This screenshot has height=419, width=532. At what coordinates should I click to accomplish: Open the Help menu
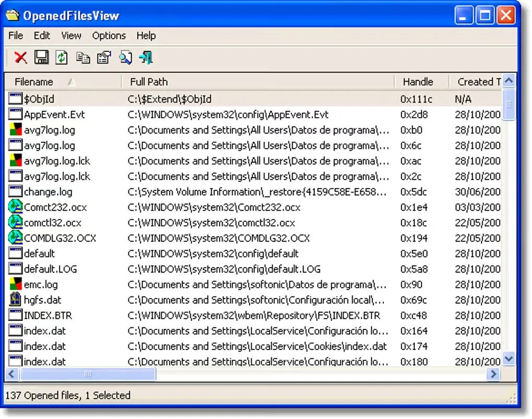[x=146, y=35]
